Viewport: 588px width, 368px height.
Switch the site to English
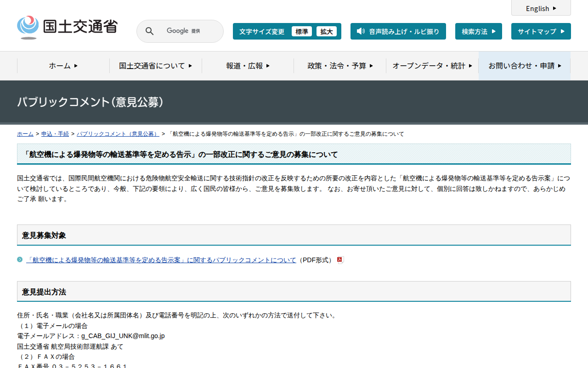click(541, 8)
